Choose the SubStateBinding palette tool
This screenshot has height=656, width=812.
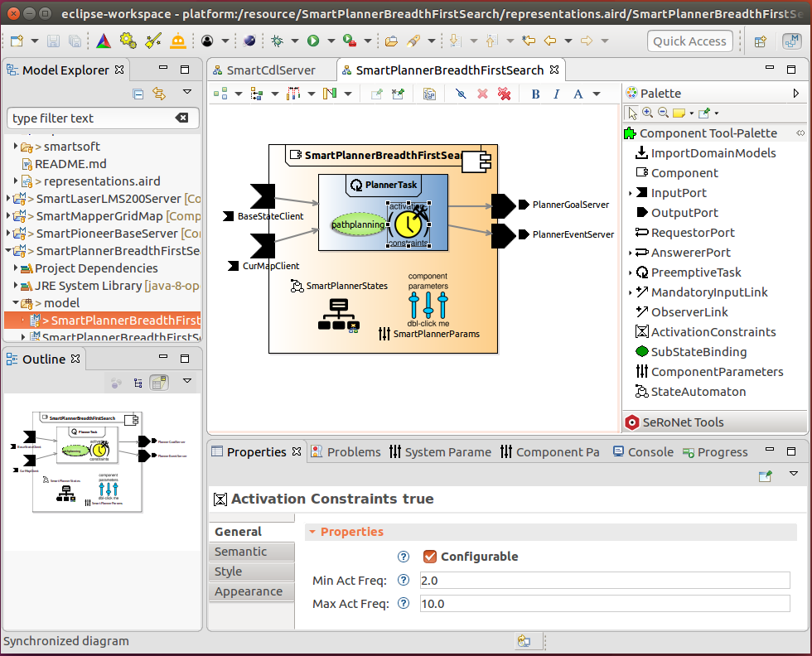point(698,352)
